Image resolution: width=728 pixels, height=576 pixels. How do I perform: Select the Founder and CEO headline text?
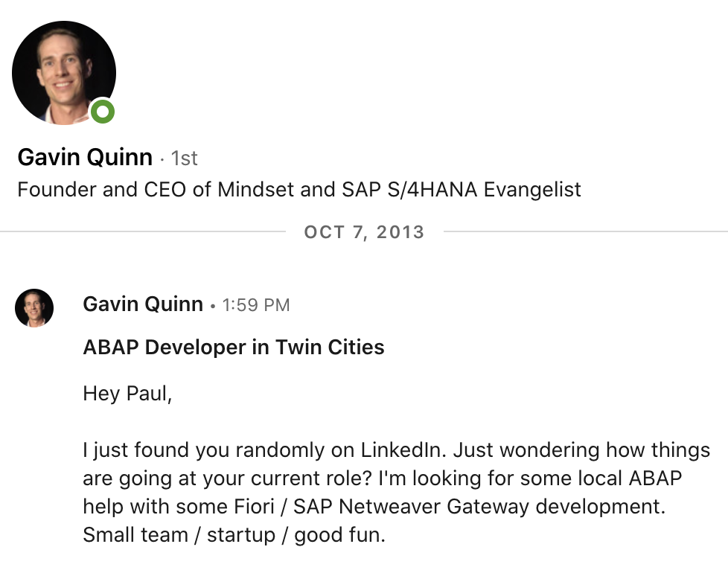299,189
